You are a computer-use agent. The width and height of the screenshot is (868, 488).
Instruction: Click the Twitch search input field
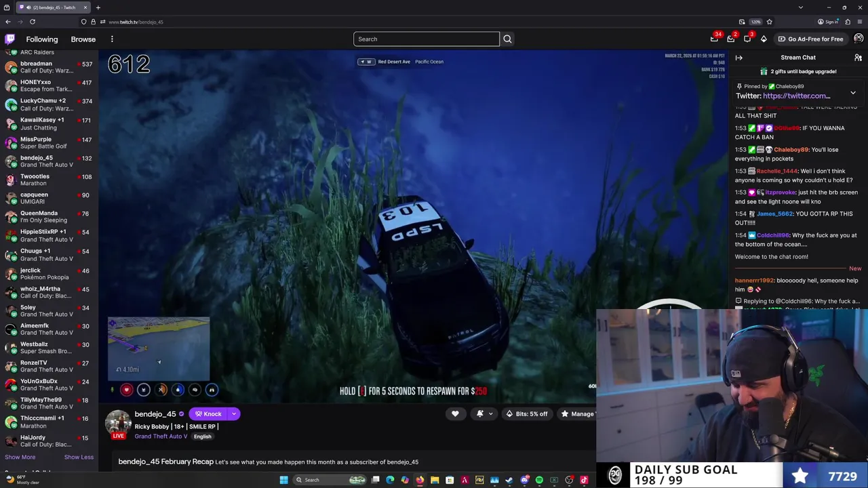426,39
